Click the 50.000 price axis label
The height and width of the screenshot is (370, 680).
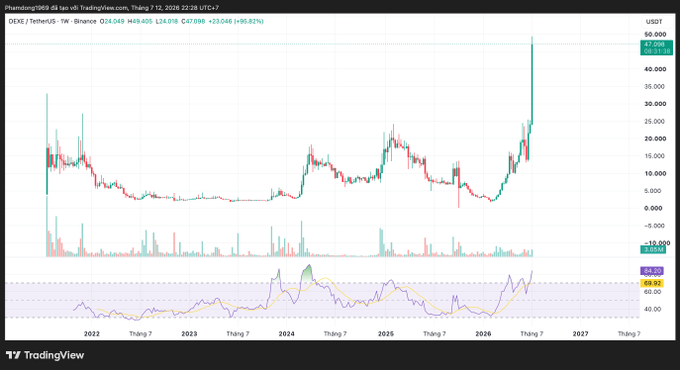pyautogui.click(x=655, y=34)
